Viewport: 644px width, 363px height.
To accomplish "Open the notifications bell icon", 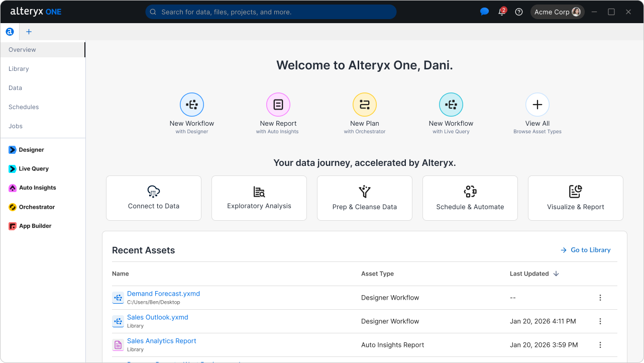I will click(x=502, y=12).
